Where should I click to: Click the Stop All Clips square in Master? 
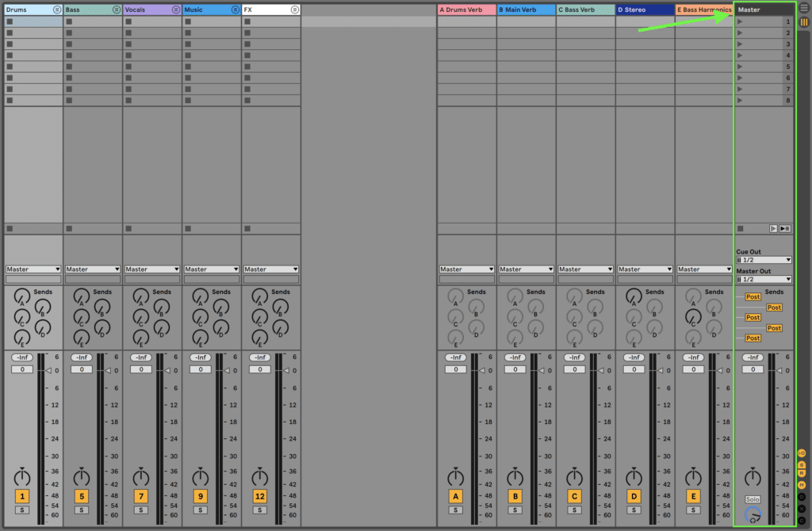click(x=741, y=229)
